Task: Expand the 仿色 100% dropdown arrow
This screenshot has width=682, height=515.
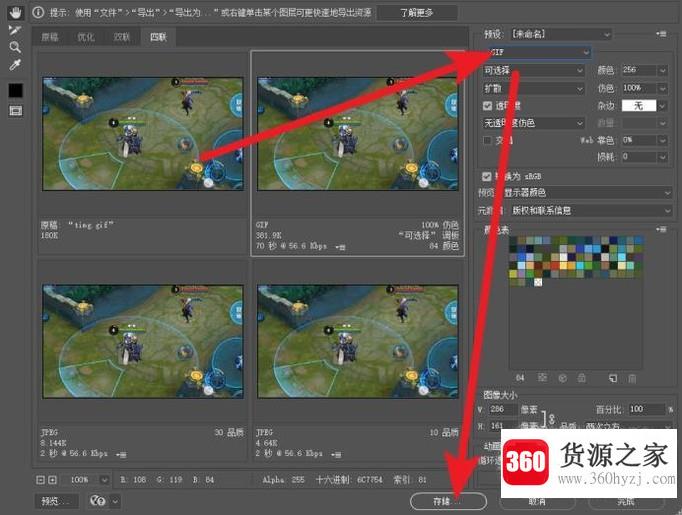Action: tap(662, 88)
